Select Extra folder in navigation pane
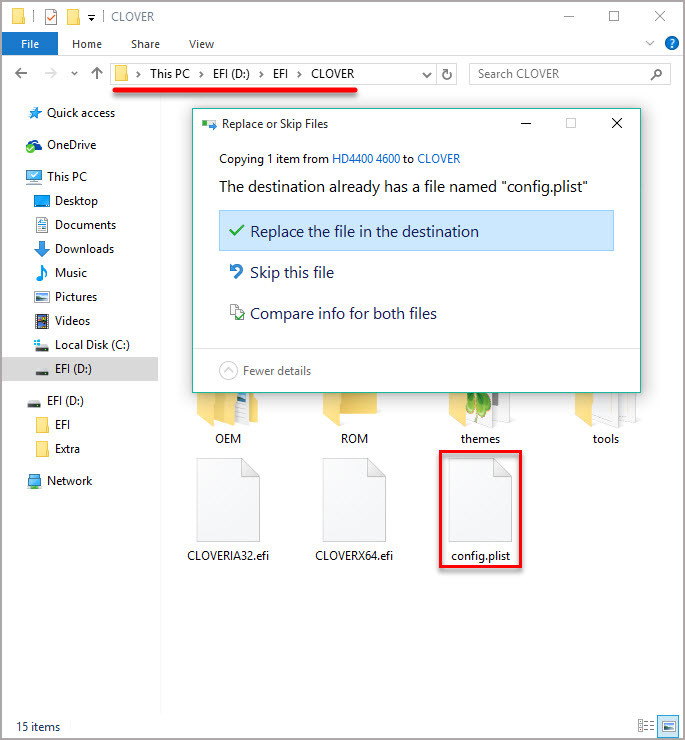This screenshot has height=740, width=685. 58,449
